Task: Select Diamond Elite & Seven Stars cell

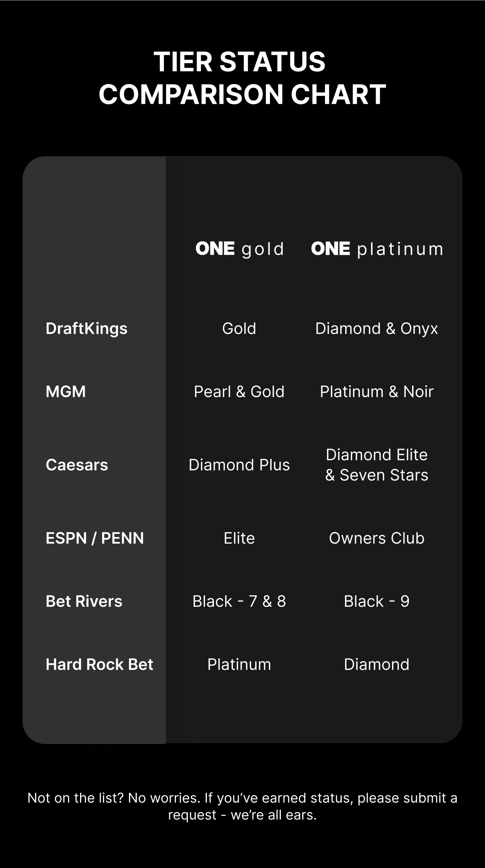Action: pyautogui.click(x=377, y=465)
